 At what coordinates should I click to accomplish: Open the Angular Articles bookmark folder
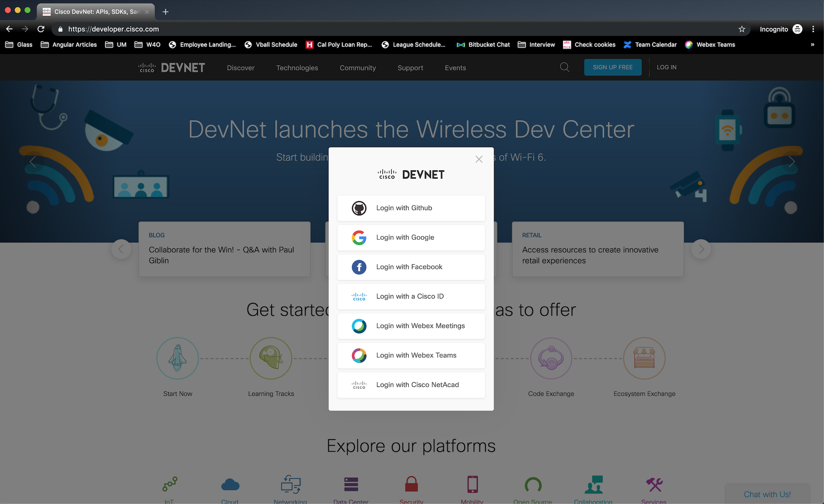[x=69, y=45]
